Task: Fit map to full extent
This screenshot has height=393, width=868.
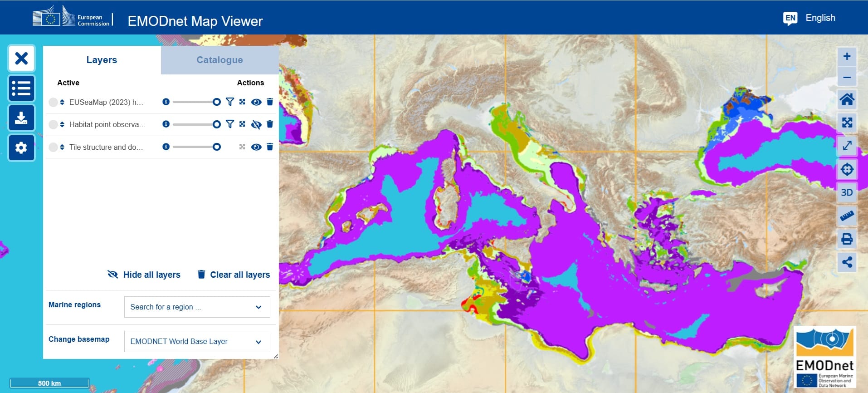Action: [x=847, y=123]
